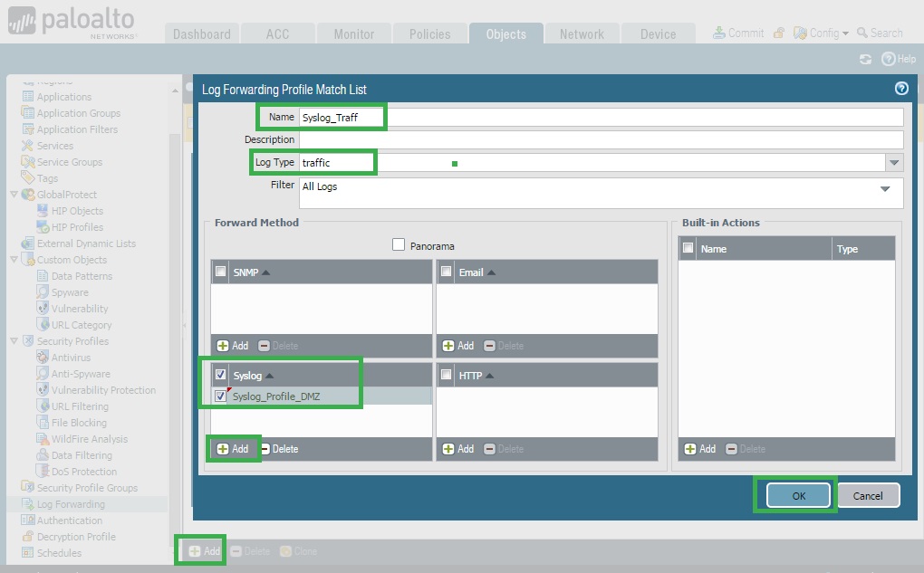Click the Commit icon in top bar

click(719, 33)
